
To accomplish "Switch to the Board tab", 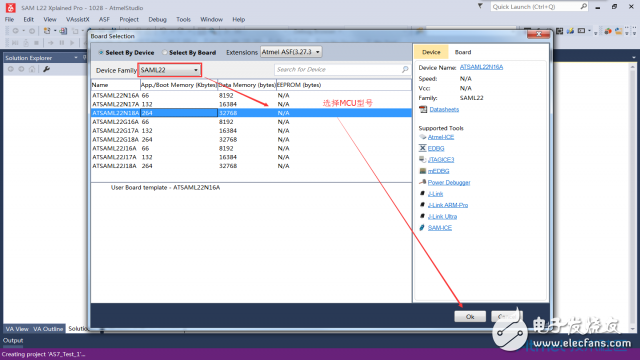I will [463, 52].
